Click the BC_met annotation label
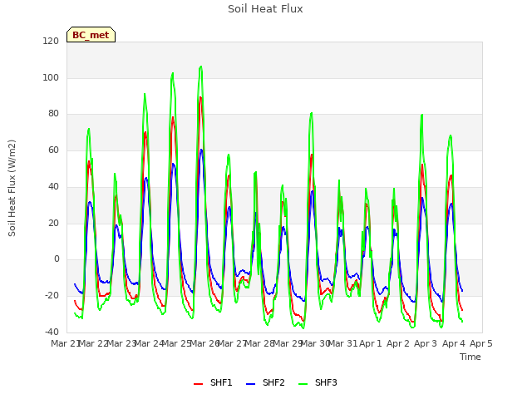Screen dimensions: 532x399 (x=91, y=35)
